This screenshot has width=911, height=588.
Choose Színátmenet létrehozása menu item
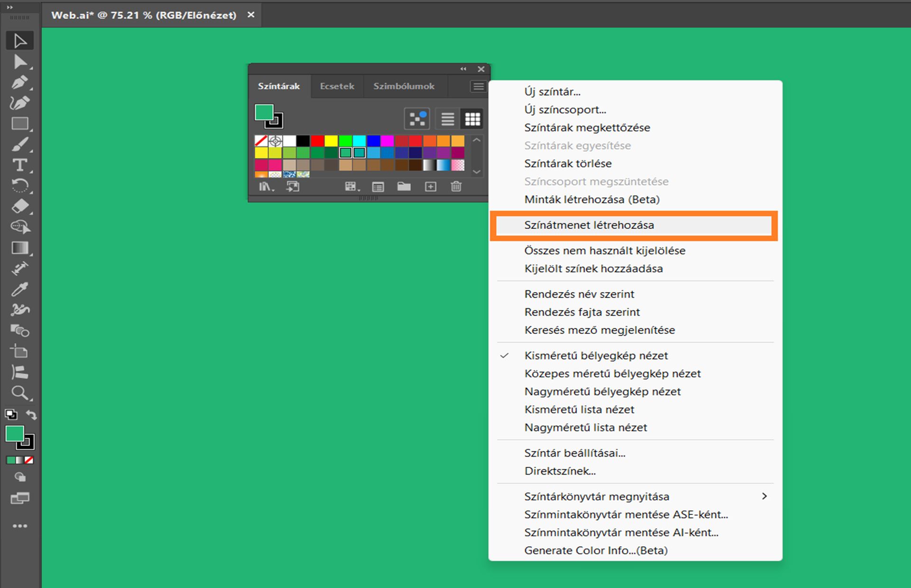pyautogui.click(x=589, y=225)
